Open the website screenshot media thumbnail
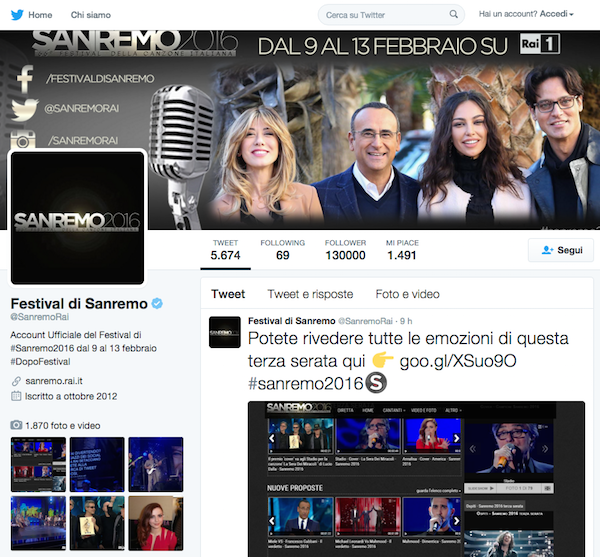The height and width of the screenshot is (557, 600). coord(38,464)
